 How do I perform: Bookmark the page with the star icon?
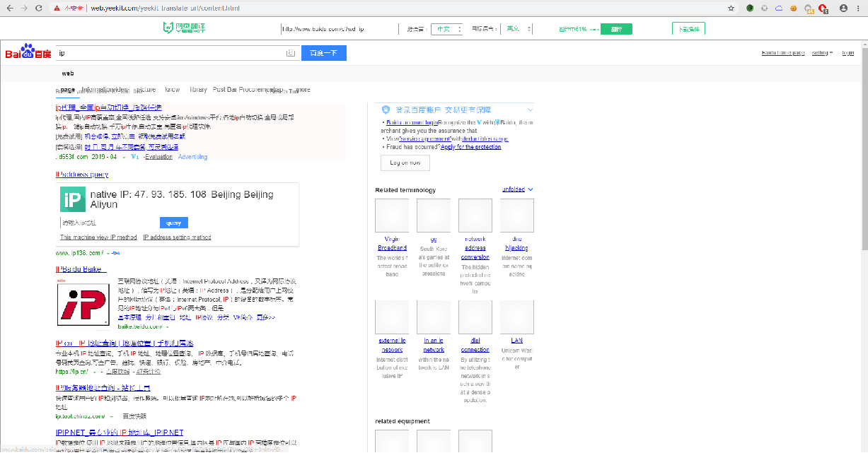point(730,8)
